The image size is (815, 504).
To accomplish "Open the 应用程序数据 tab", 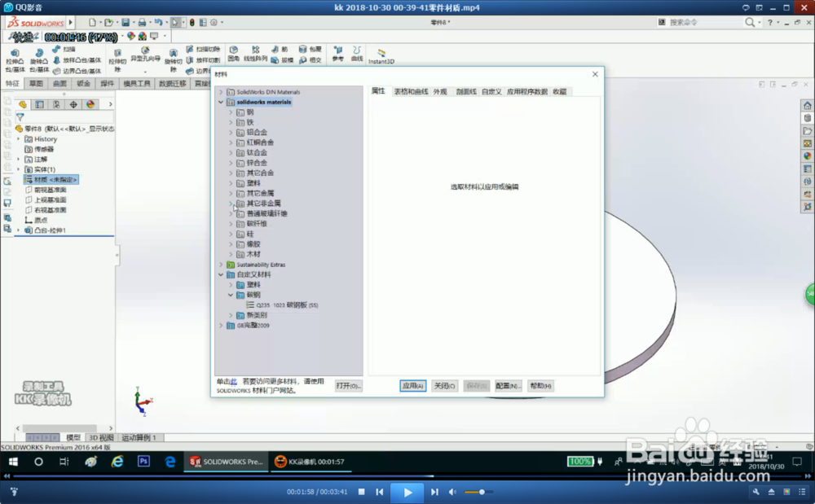I will tap(527, 91).
